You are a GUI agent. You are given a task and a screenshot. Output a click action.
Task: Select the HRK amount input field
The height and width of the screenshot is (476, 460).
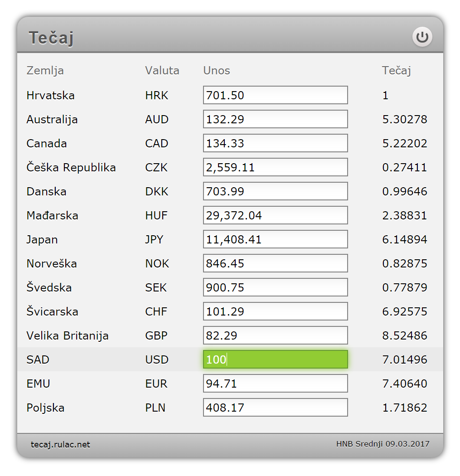(275, 95)
